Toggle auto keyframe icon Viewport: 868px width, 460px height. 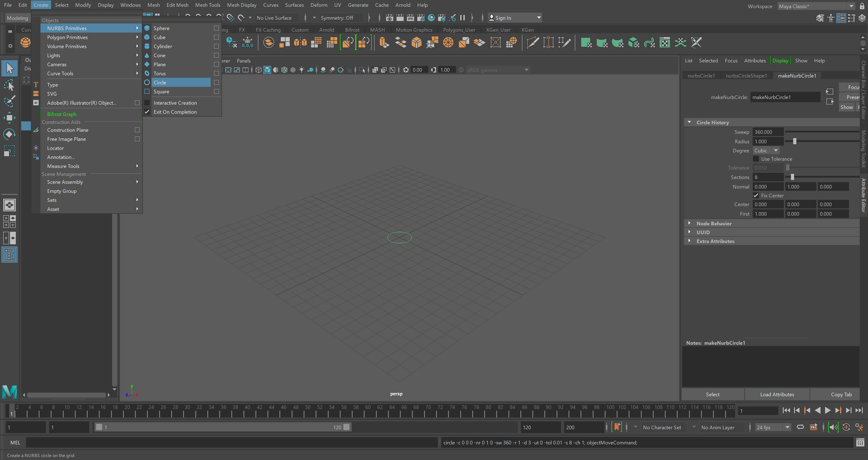click(x=846, y=427)
